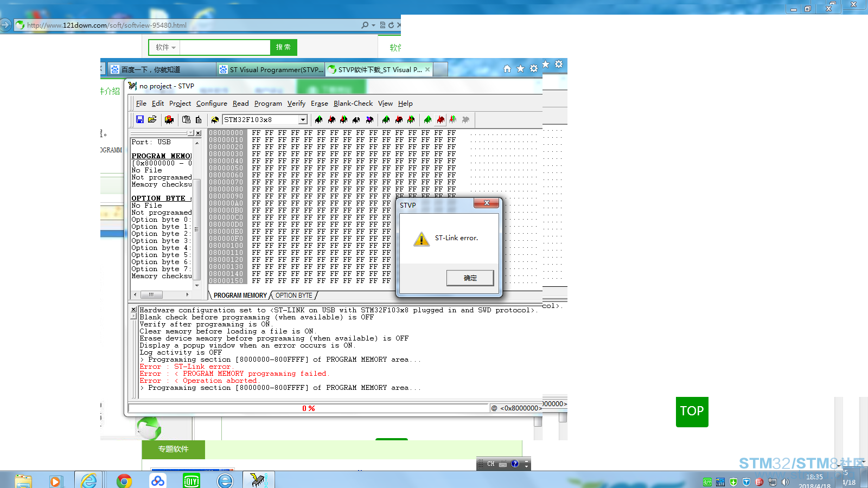Click the plain black chip icon in toolbar

click(356, 119)
